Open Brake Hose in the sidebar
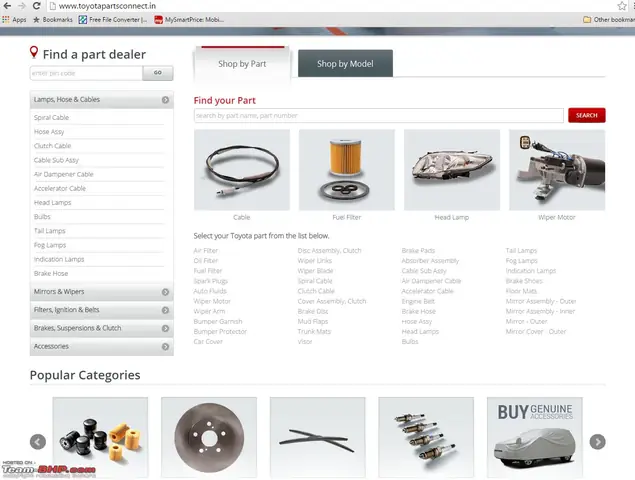635x480 pixels. (51, 273)
